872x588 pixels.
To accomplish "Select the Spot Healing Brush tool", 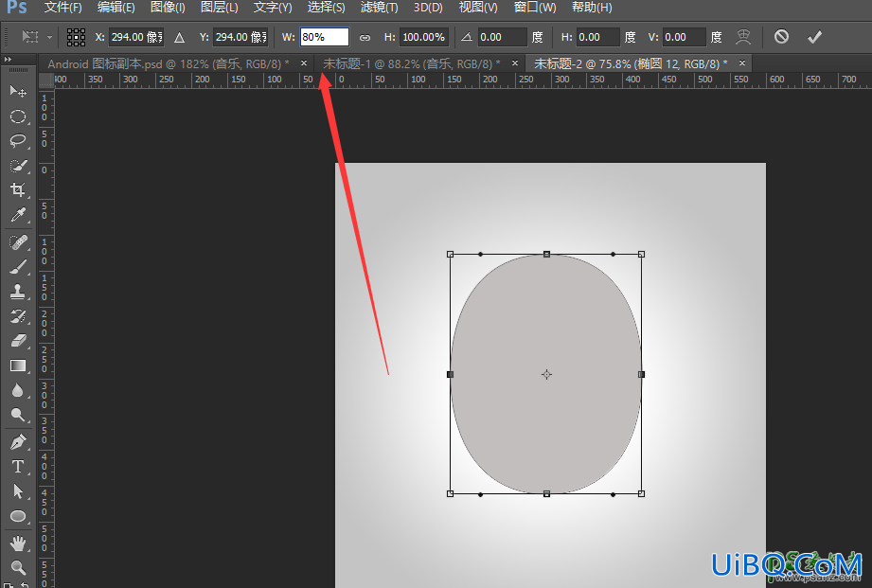I will pyautogui.click(x=18, y=242).
